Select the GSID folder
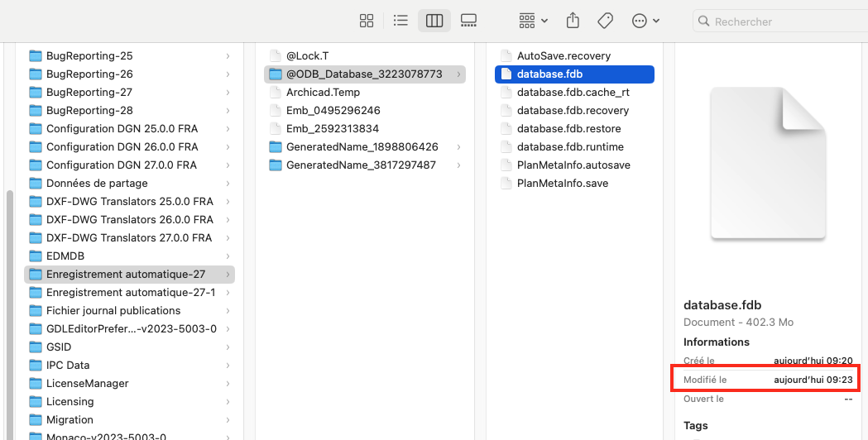Image resolution: width=868 pixels, height=440 pixels. click(x=130, y=347)
